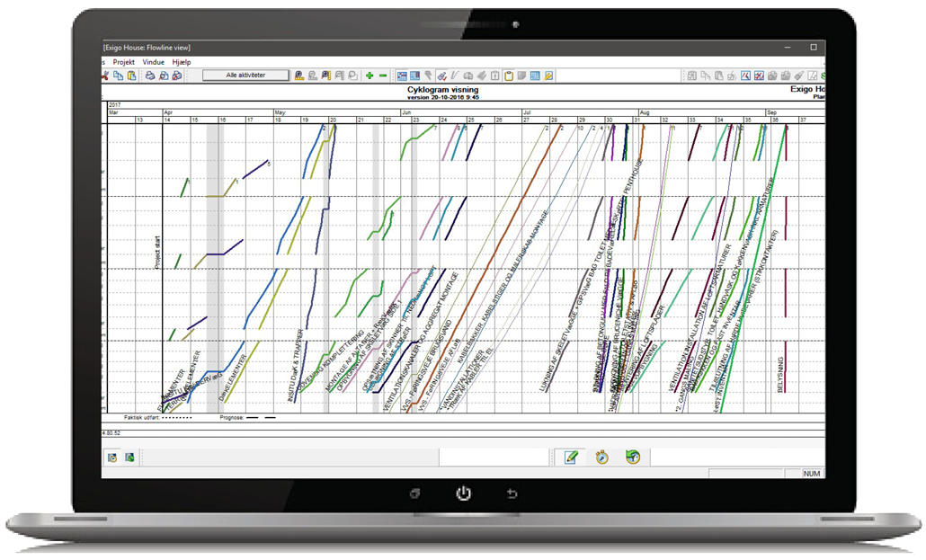Viewport: 926px width, 560px height.
Task: Click the copy icon next to paste
Action: tap(117, 76)
